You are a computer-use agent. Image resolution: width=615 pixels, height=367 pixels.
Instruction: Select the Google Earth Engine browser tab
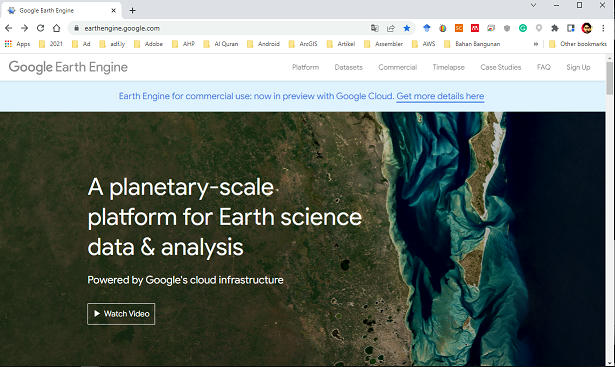coord(61,11)
